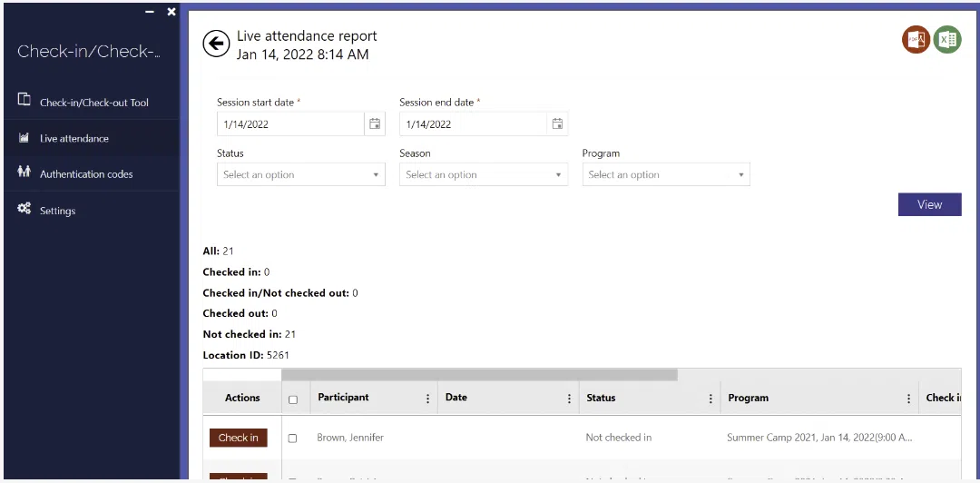
Task: Check in Brown, Jennifer
Action: pos(239,438)
